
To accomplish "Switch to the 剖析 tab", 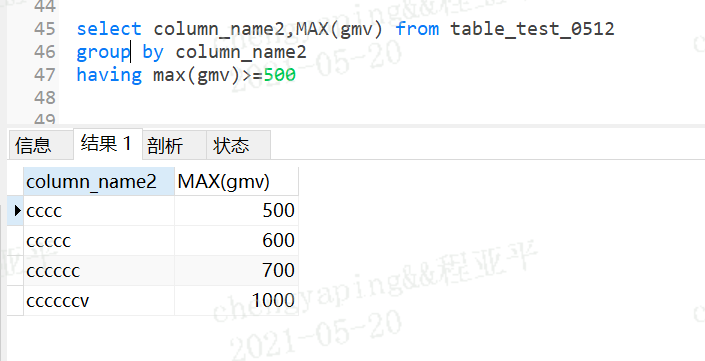I will coord(174,145).
